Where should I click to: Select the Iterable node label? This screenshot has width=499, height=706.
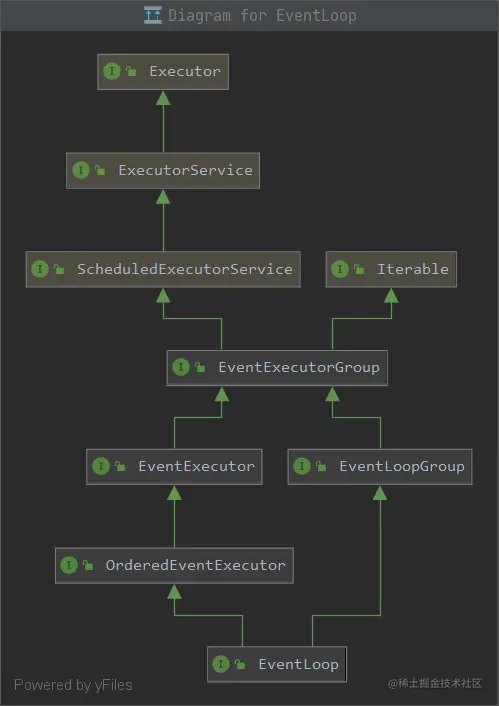coord(413,269)
